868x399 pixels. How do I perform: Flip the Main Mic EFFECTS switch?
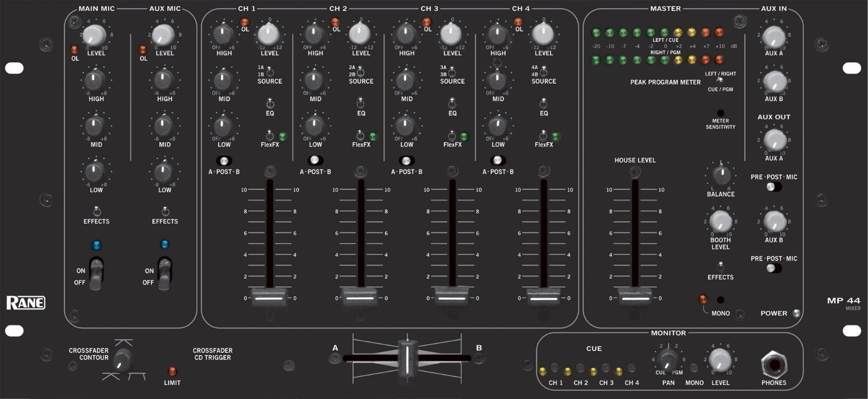click(x=96, y=211)
